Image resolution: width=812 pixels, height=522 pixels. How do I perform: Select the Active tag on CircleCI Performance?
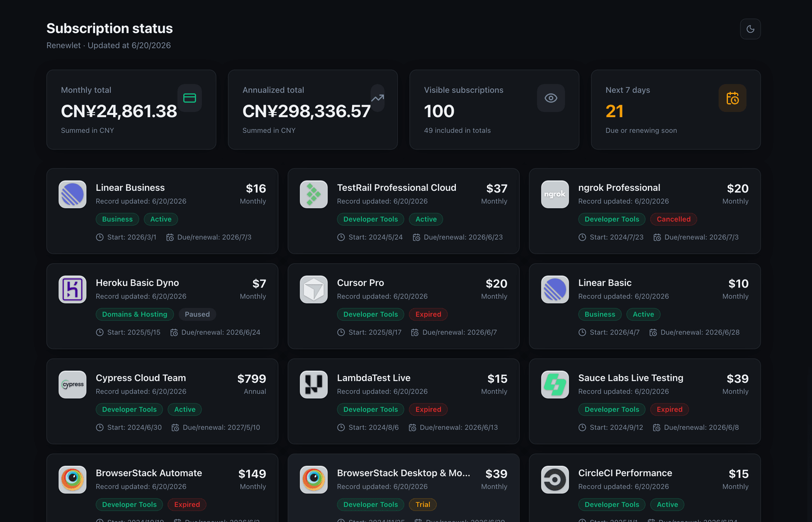point(668,505)
